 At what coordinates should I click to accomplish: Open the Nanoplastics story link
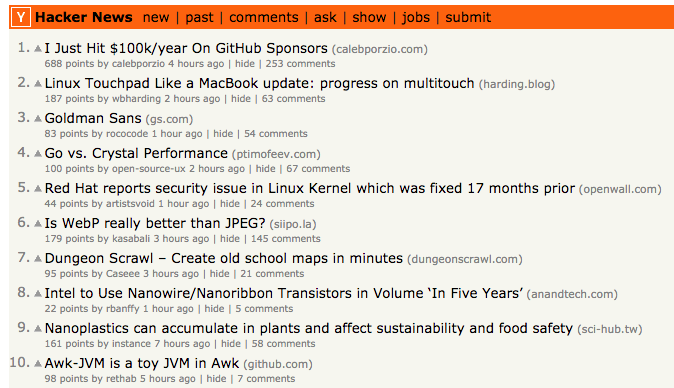click(x=309, y=328)
